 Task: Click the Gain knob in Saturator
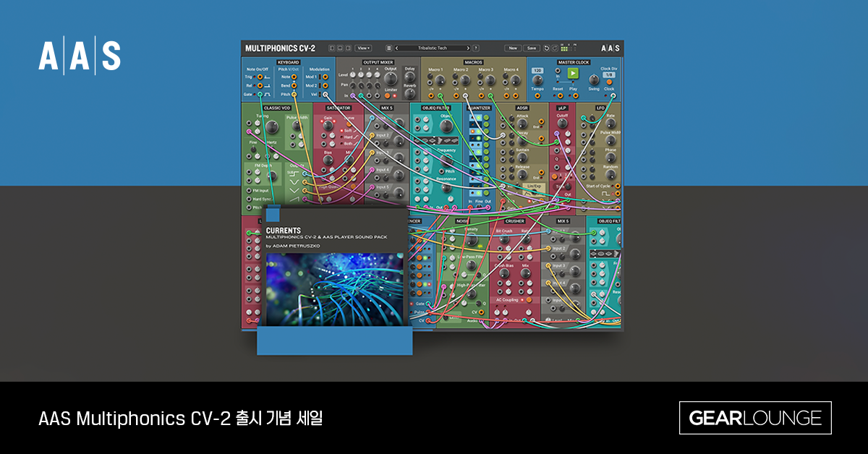point(328,125)
